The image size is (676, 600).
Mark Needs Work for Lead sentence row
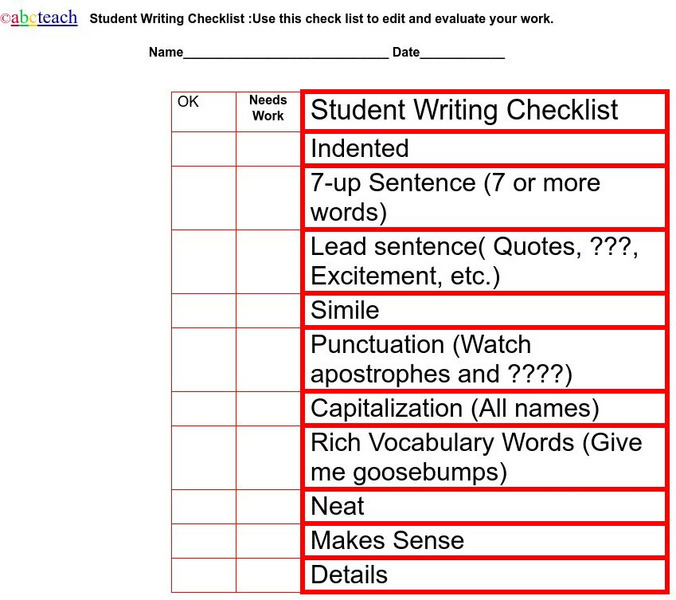point(268,262)
